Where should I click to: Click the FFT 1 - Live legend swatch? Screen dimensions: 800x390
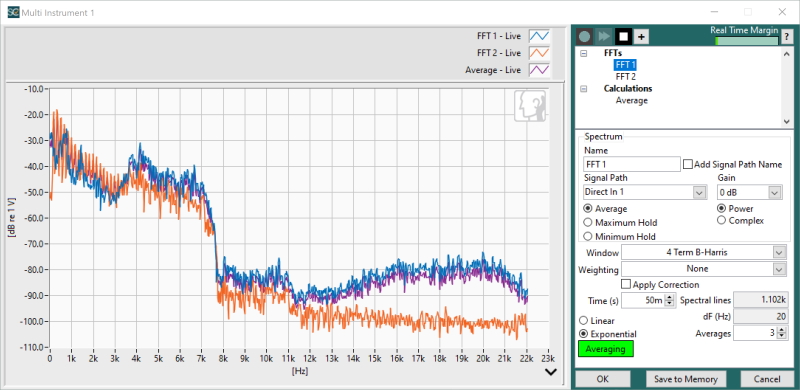[x=539, y=36]
